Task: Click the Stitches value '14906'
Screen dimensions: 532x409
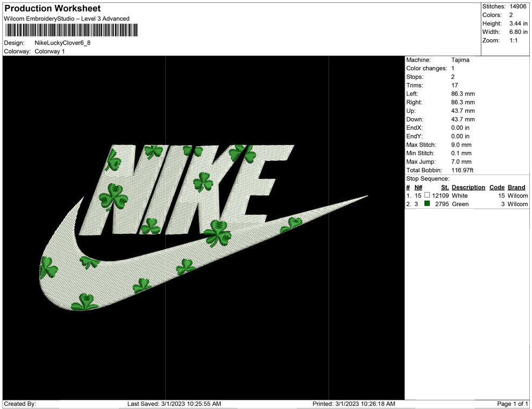Action: click(517, 6)
